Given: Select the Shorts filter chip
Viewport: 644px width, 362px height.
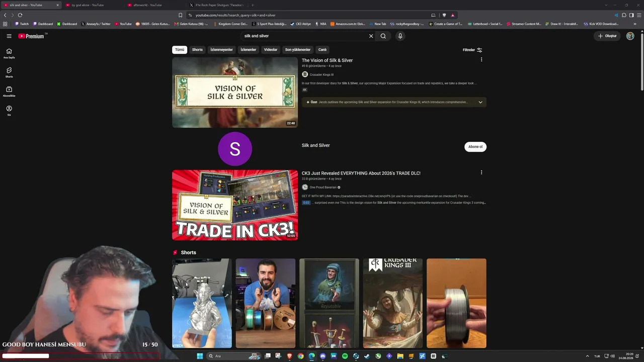Looking at the screenshot, I should 197,50.
